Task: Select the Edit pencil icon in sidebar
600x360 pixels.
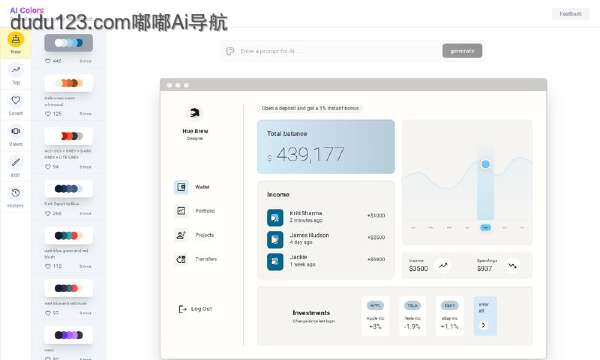Action: (16, 162)
